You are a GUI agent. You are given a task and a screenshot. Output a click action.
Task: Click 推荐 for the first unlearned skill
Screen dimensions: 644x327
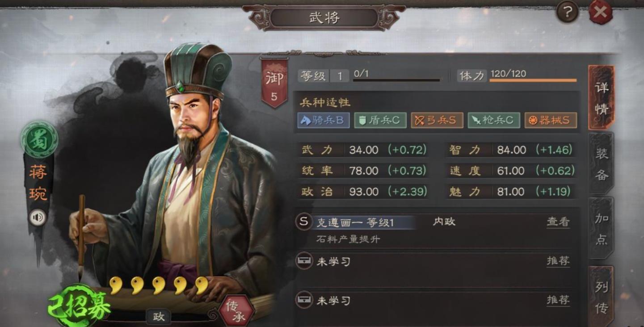coord(558,261)
